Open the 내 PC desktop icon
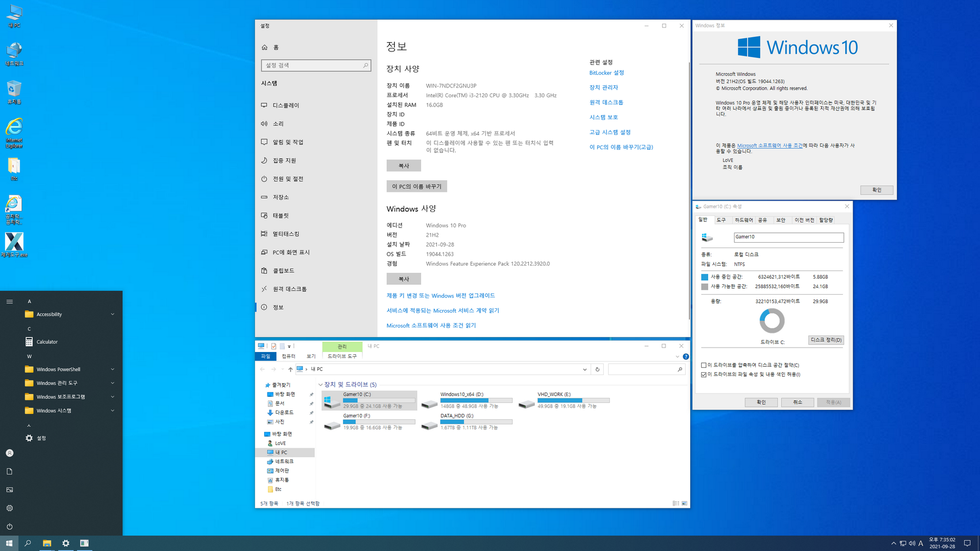Screen dimensions: 980x551 [x=14, y=16]
